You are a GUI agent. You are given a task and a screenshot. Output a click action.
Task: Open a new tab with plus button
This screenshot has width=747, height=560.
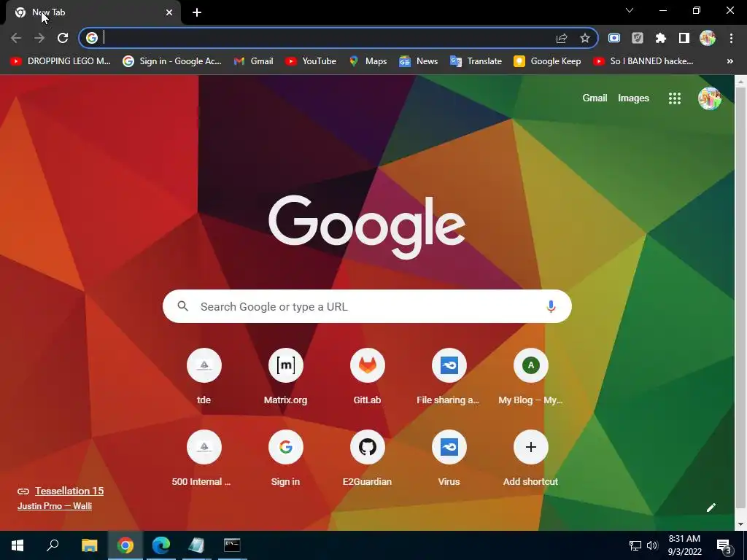197,12
